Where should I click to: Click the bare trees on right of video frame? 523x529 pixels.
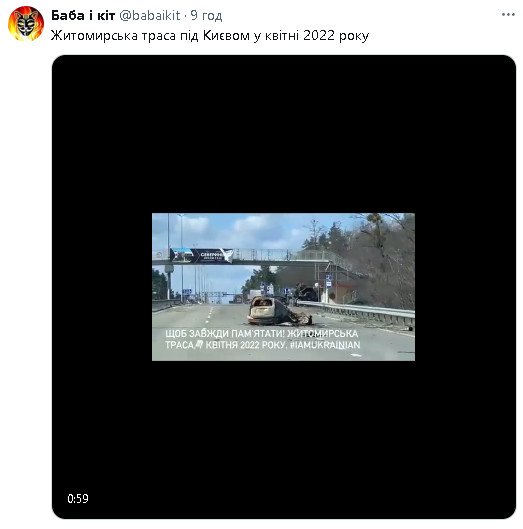(385, 260)
